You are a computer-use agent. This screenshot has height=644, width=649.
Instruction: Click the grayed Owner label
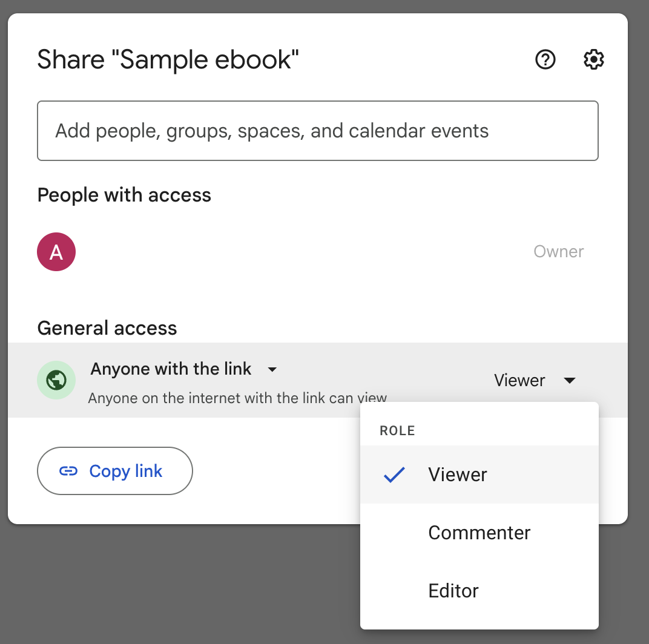558,252
